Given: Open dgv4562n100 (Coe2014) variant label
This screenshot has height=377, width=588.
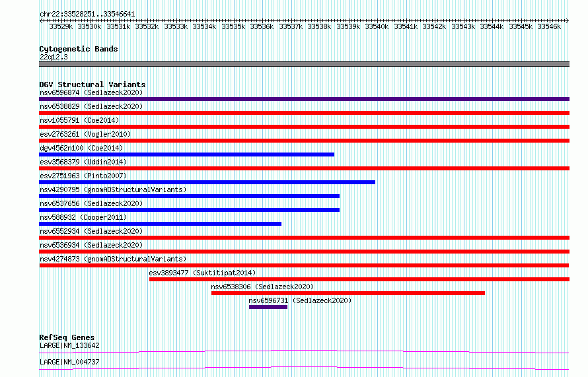Looking at the screenshot, I should (81, 148).
